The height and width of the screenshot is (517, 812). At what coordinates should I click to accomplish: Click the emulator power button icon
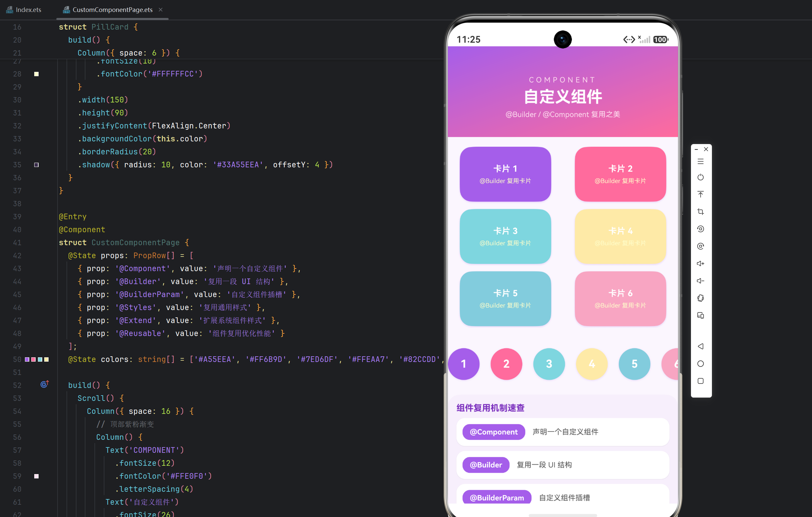(700, 177)
